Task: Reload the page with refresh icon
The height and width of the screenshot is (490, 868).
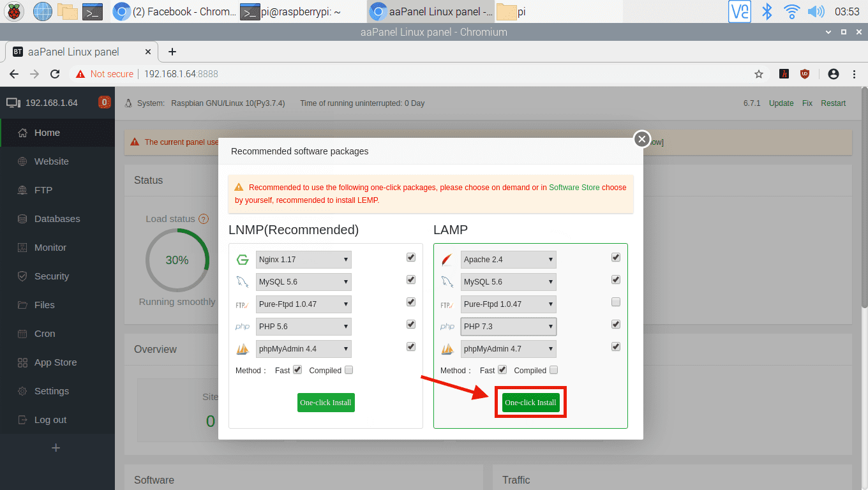Action: (x=55, y=74)
